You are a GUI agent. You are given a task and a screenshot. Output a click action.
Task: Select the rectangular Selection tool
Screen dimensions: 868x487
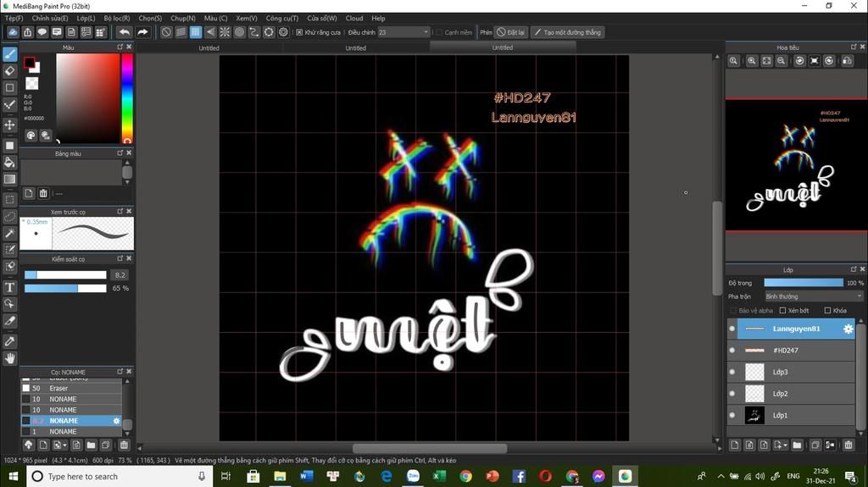tap(9, 199)
